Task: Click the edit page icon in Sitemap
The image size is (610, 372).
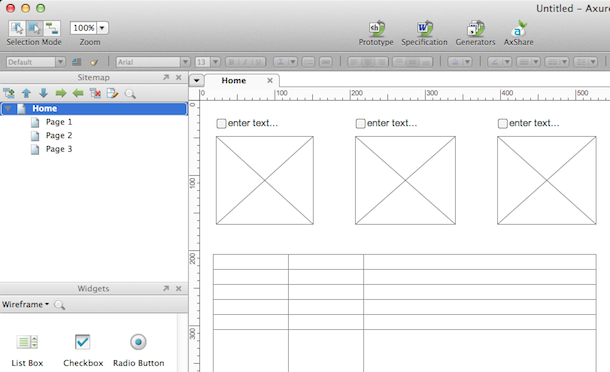Action: point(112,93)
